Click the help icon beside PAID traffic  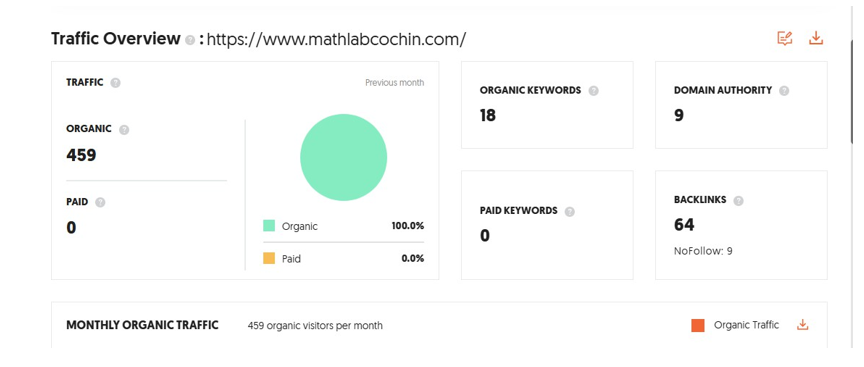click(x=100, y=202)
